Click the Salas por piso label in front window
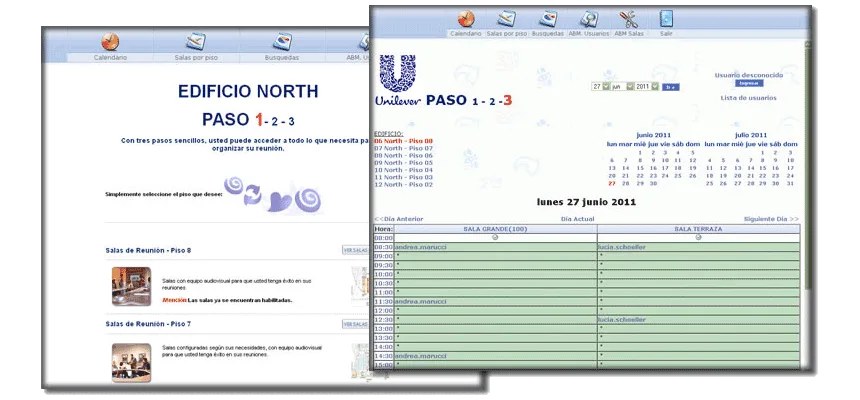Image resolution: width=860 pixels, height=400 pixels. 507,33
